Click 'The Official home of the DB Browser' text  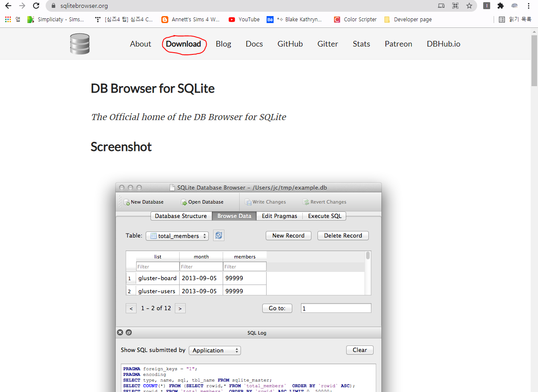188,117
